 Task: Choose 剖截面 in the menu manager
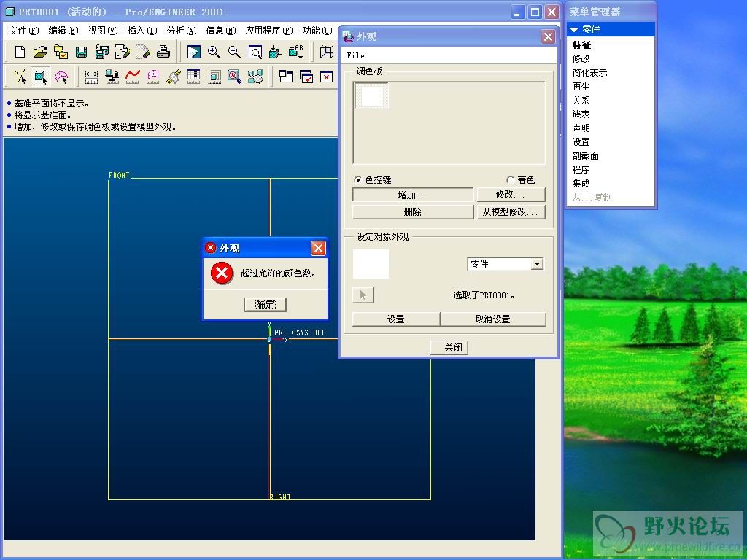[586, 156]
